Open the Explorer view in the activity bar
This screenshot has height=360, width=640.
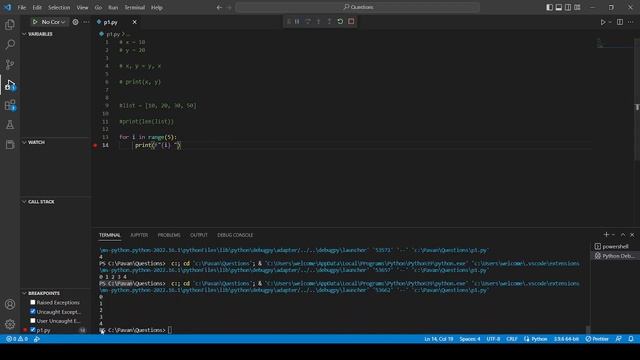(x=10, y=24)
